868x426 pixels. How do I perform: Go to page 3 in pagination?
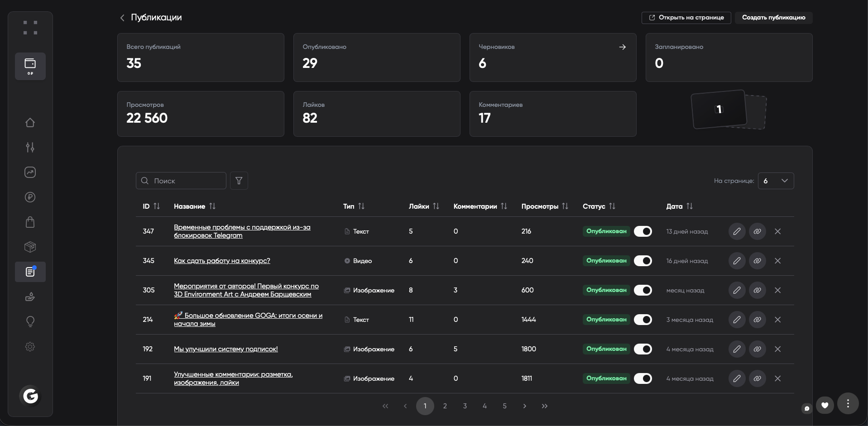[x=465, y=406]
